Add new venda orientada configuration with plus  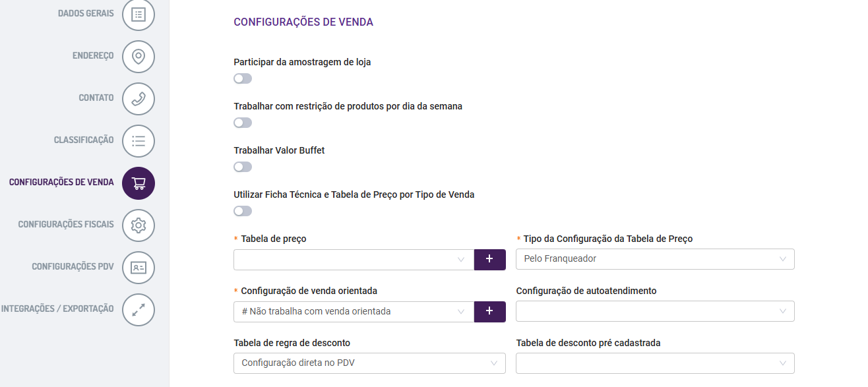click(x=490, y=311)
